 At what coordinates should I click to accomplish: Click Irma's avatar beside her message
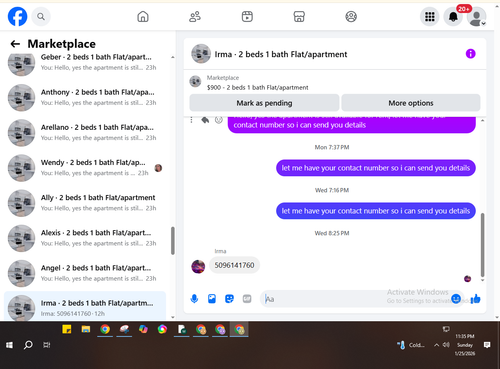[x=198, y=267]
